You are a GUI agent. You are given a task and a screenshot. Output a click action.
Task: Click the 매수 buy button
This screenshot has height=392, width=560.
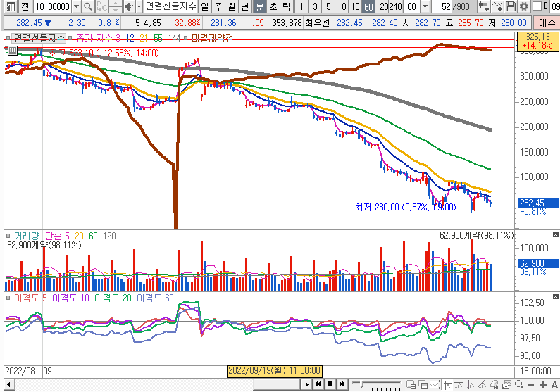pos(547,22)
